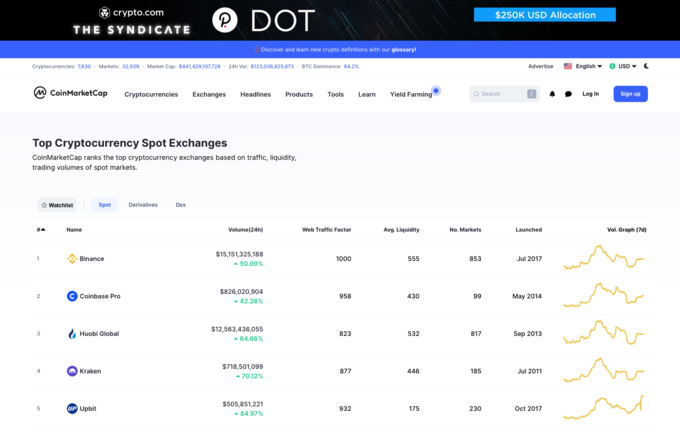Open the Coinbase Pro name link
The height and width of the screenshot is (428, 680).
pyautogui.click(x=100, y=296)
